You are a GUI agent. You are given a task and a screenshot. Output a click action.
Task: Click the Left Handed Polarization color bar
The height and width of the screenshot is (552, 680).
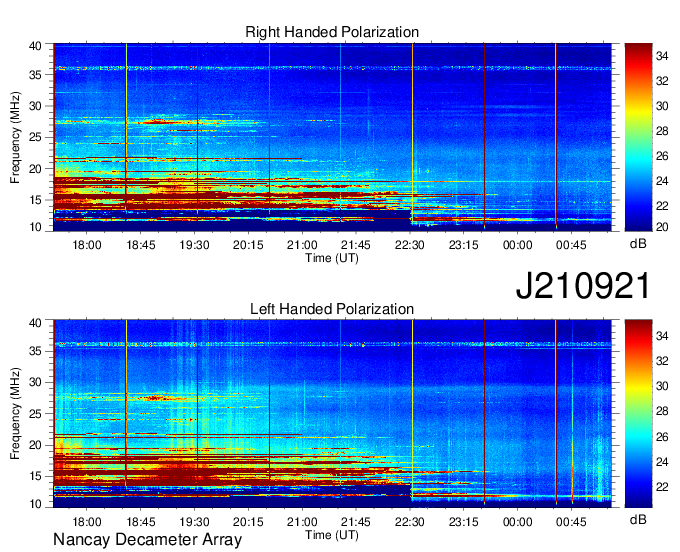638,413
